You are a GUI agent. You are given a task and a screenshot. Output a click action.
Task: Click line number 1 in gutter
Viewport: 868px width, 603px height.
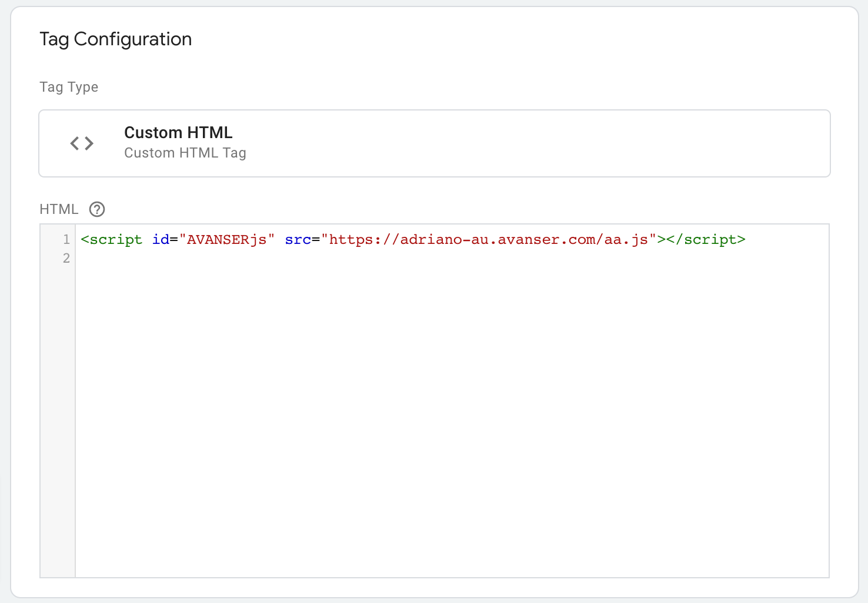66,239
